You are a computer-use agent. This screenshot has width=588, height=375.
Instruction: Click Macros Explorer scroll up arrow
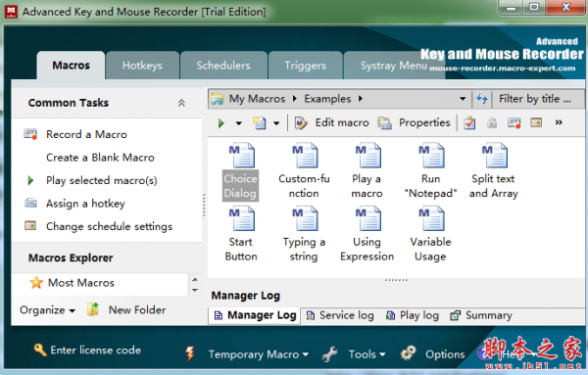(195, 279)
